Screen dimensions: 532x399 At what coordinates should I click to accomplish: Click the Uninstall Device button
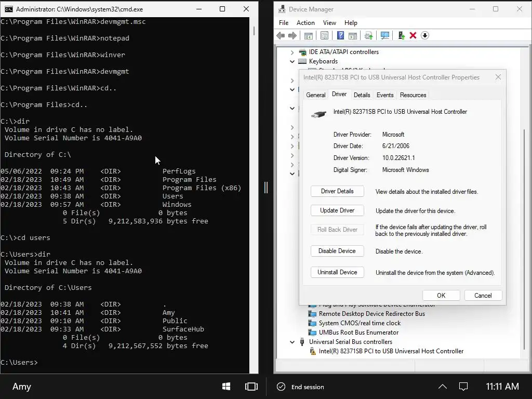coord(337,272)
